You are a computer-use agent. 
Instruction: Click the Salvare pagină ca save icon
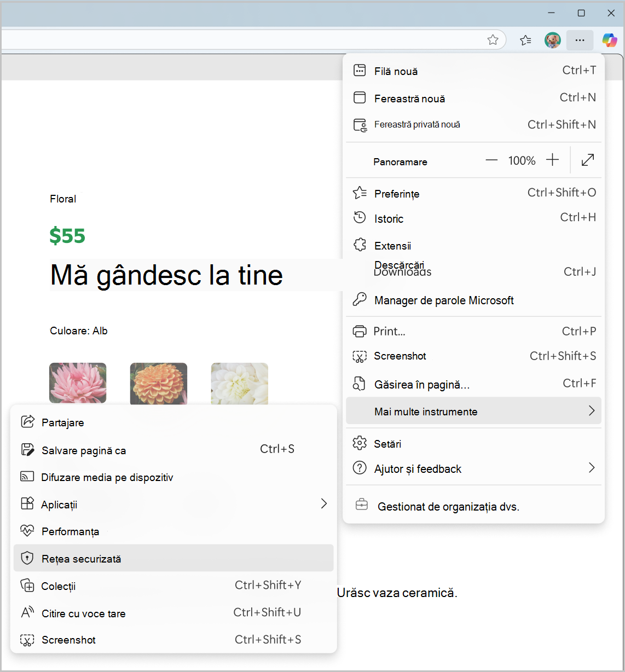click(x=27, y=449)
